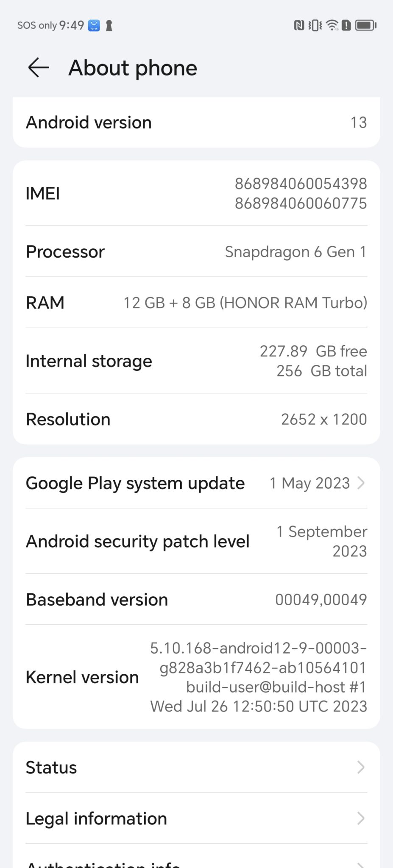Tap the alert badge status icon
Image resolution: width=393 pixels, height=868 pixels.
pos(346,25)
